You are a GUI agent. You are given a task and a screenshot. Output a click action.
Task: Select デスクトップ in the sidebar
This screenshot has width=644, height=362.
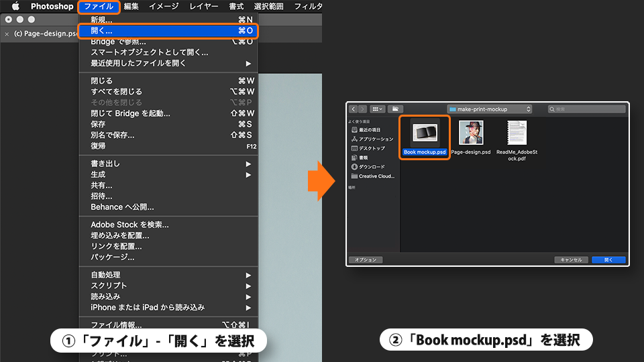point(368,148)
